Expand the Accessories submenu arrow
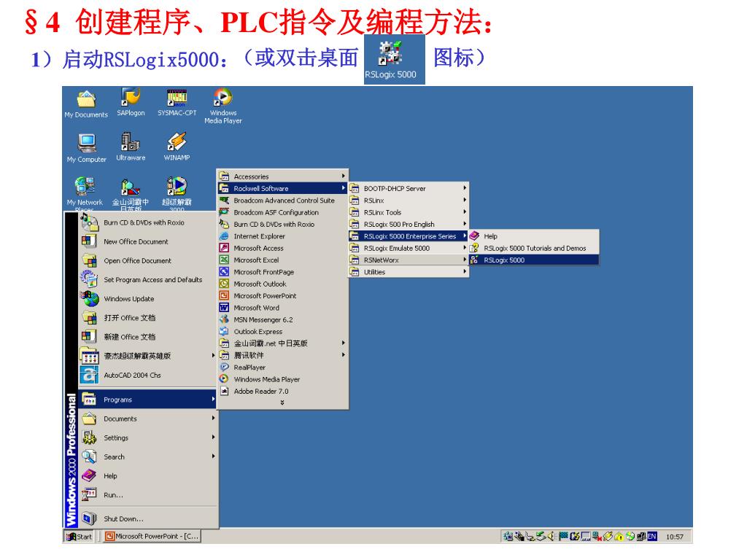The height and width of the screenshot is (560, 747). [x=343, y=176]
